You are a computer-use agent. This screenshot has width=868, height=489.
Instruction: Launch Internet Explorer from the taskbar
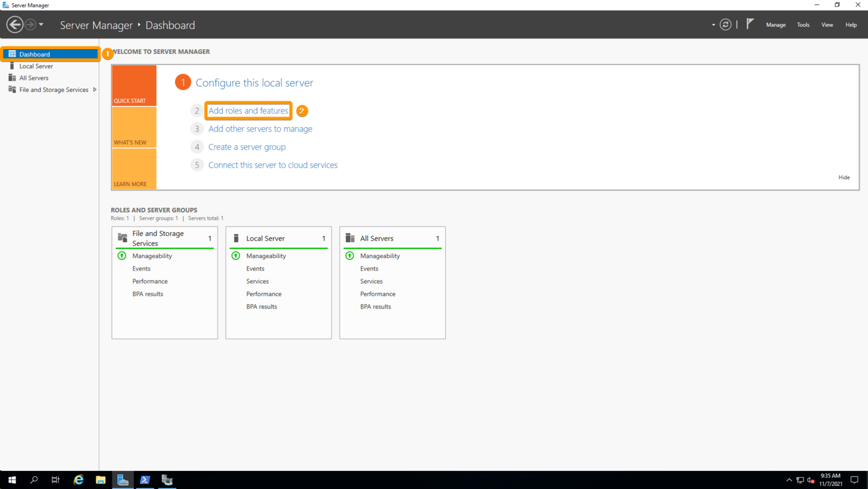(x=78, y=480)
